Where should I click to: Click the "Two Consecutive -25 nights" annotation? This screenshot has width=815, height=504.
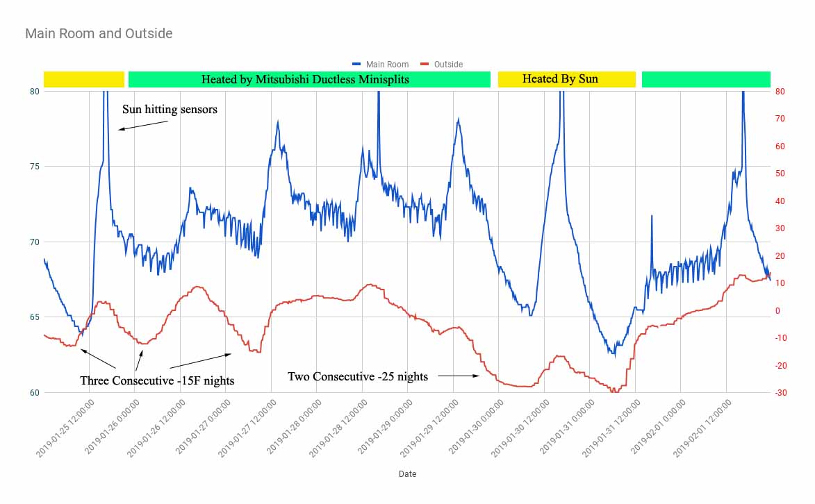(358, 377)
